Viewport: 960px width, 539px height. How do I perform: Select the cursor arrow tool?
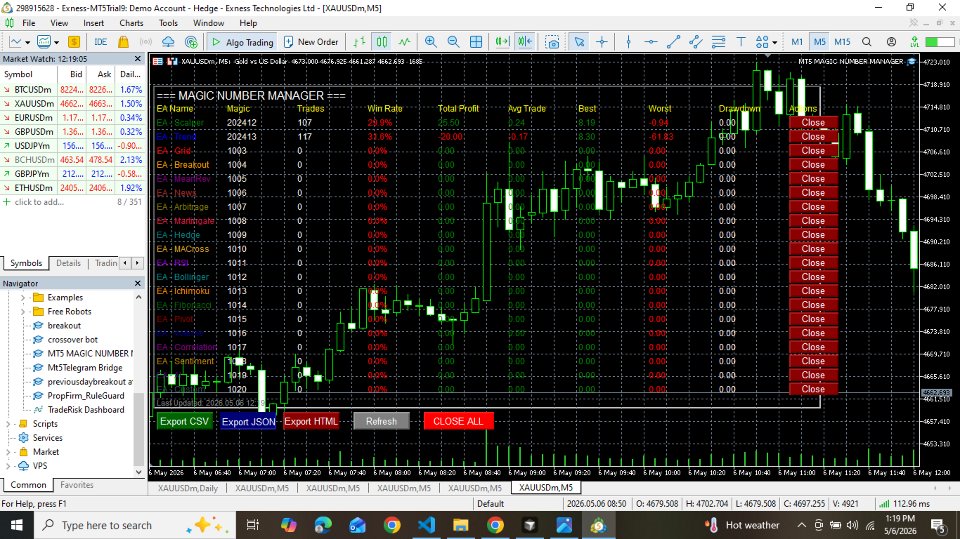click(x=579, y=42)
